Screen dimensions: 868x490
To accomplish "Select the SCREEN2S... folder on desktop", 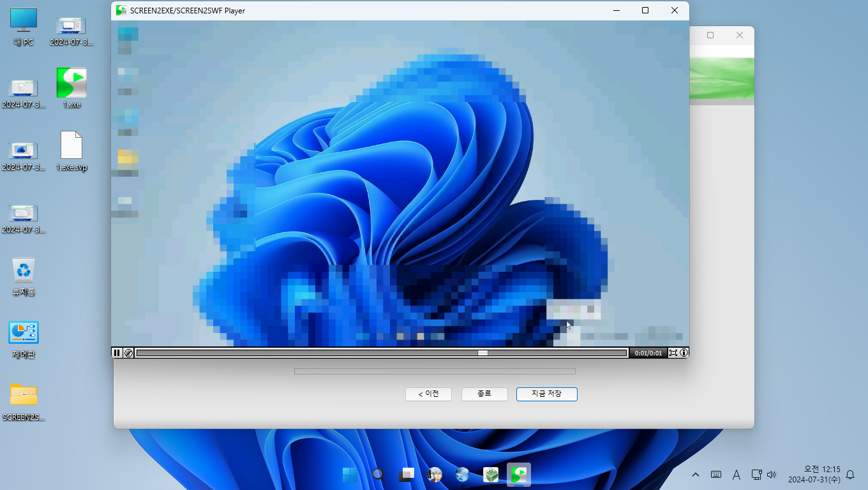I will tap(24, 402).
